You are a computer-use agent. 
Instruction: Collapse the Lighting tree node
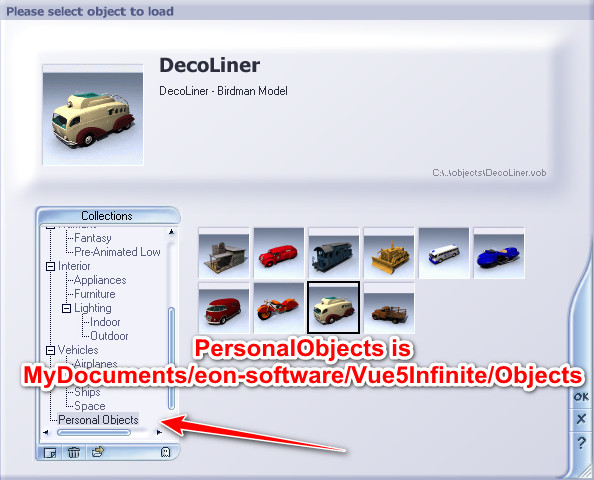point(66,308)
